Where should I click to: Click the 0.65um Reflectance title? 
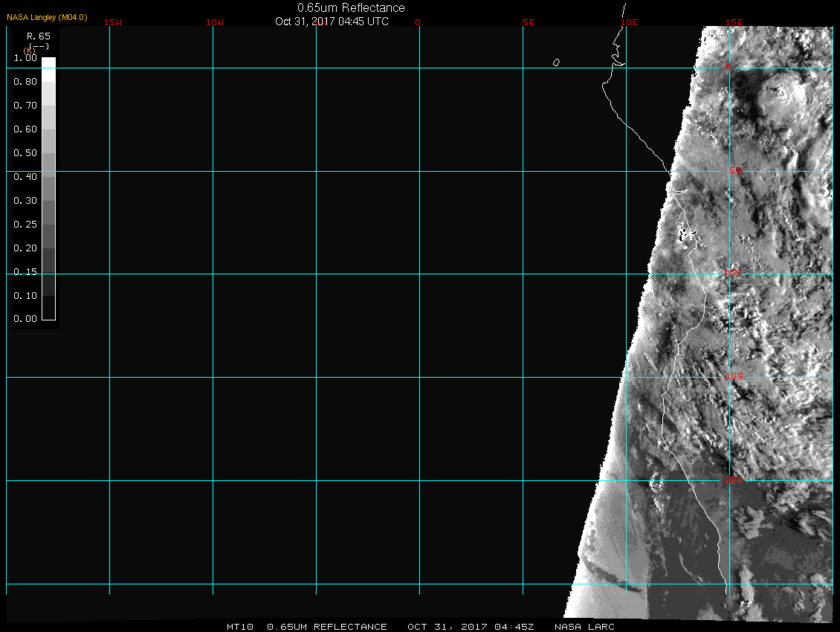[x=351, y=7]
